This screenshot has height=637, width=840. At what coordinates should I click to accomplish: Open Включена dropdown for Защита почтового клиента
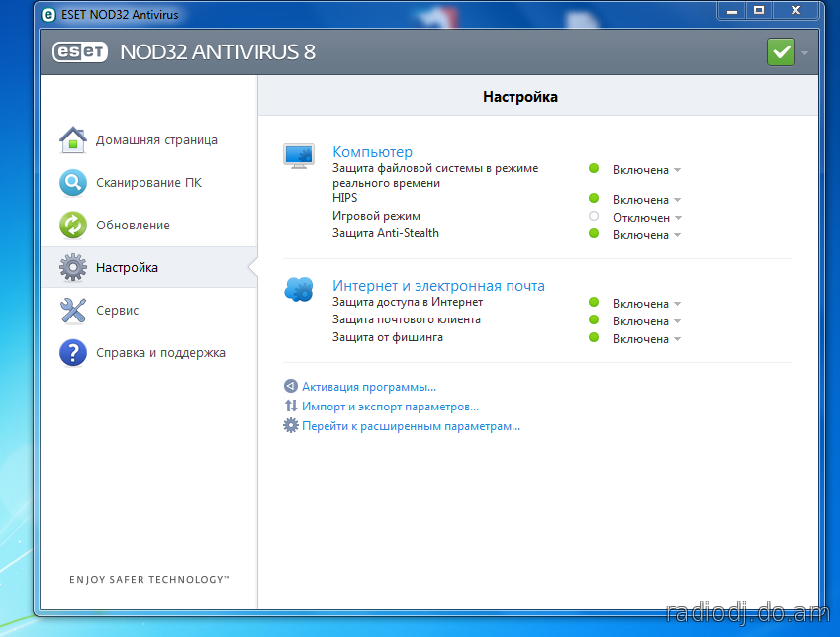tap(647, 321)
